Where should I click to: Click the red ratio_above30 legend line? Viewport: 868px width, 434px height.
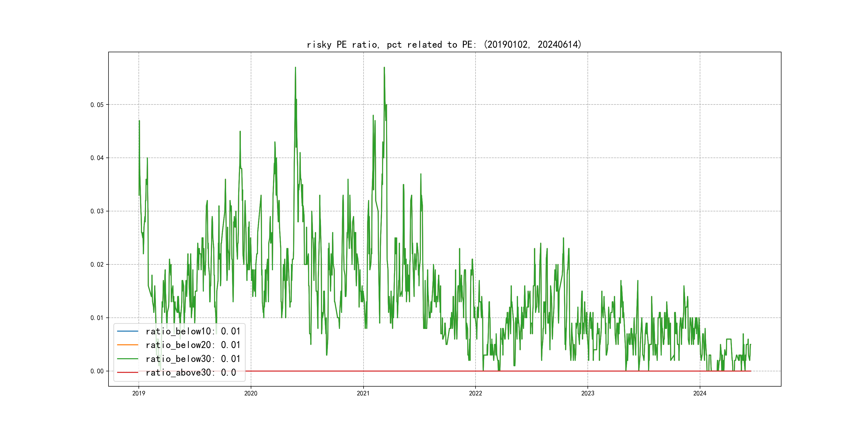127,372
